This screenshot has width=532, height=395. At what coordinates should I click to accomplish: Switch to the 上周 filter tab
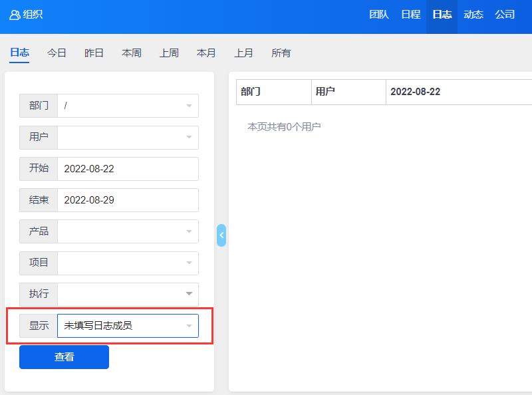[x=169, y=53]
